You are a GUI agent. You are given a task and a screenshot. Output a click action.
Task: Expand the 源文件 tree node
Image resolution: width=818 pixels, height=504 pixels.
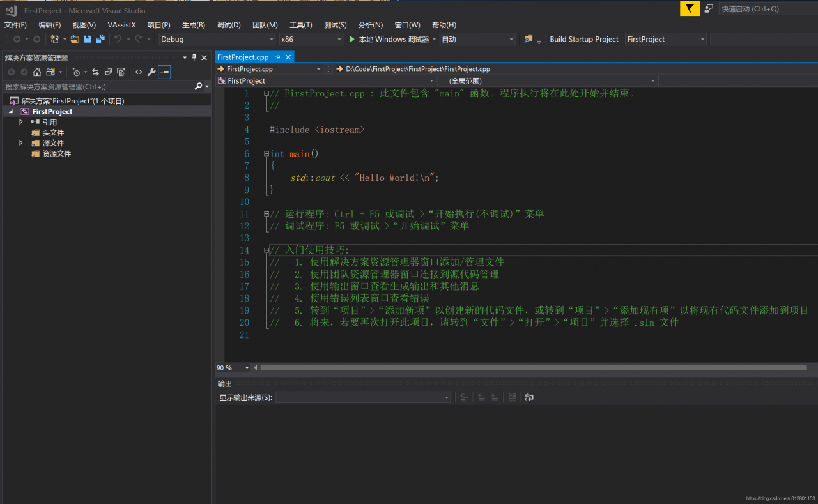(x=21, y=143)
